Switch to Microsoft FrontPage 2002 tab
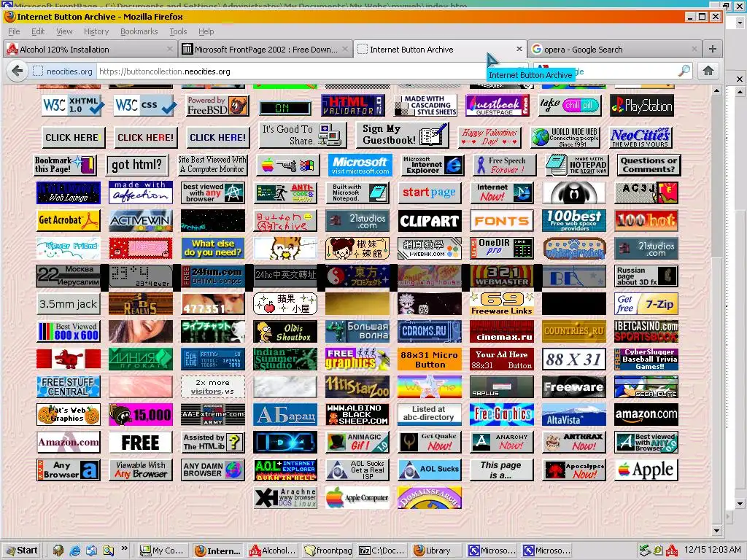Screen dimensions: 747x560 pos(266,49)
